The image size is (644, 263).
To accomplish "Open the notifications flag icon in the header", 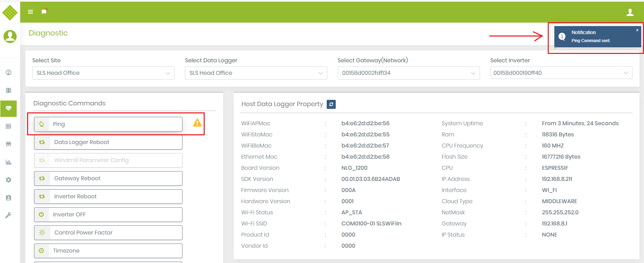I will (x=44, y=12).
